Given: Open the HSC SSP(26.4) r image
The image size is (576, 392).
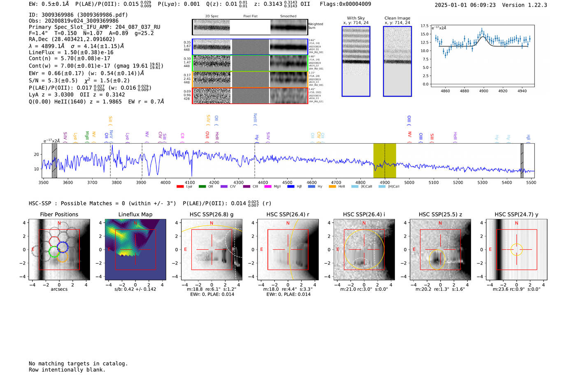Looking at the screenshot, I should (x=288, y=250).
